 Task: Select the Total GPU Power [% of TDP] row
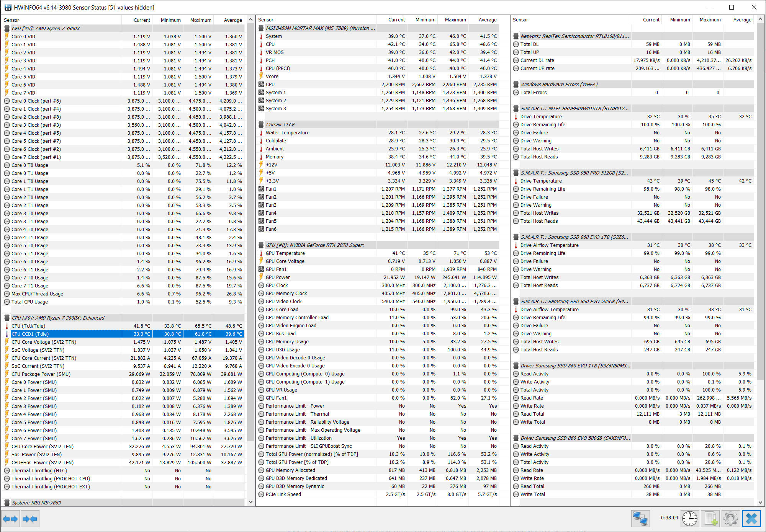(378, 462)
